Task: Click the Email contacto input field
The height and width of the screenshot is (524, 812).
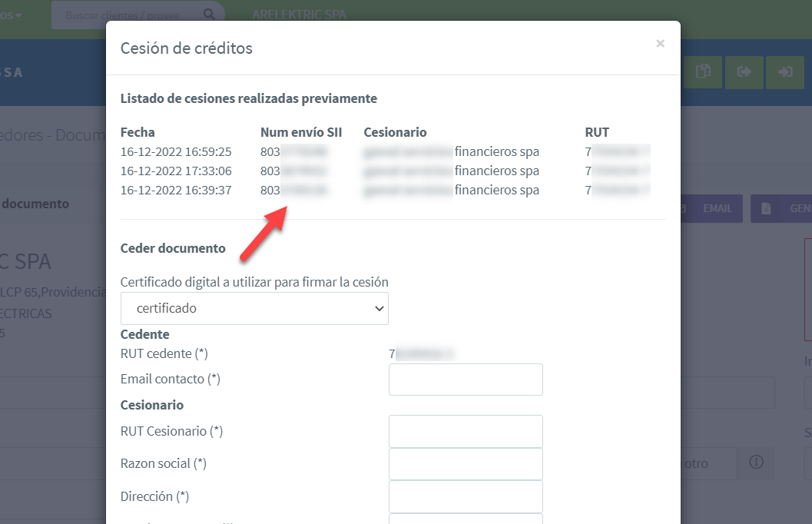Action: 466,380
